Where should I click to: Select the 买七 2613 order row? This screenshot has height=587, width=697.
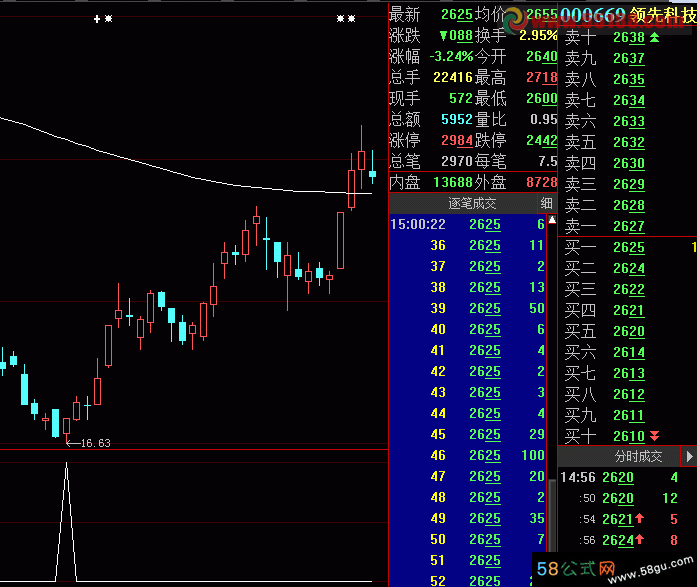[627, 373]
